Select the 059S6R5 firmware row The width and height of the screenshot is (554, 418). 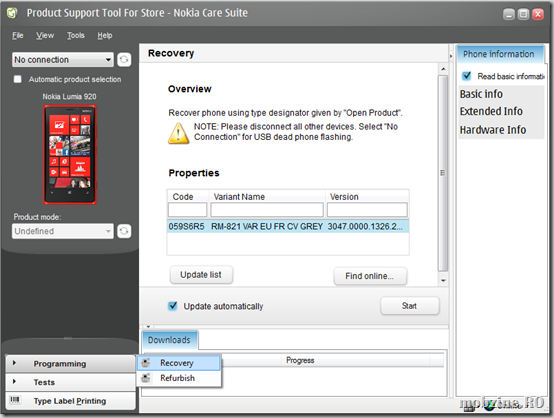[x=288, y=226]
